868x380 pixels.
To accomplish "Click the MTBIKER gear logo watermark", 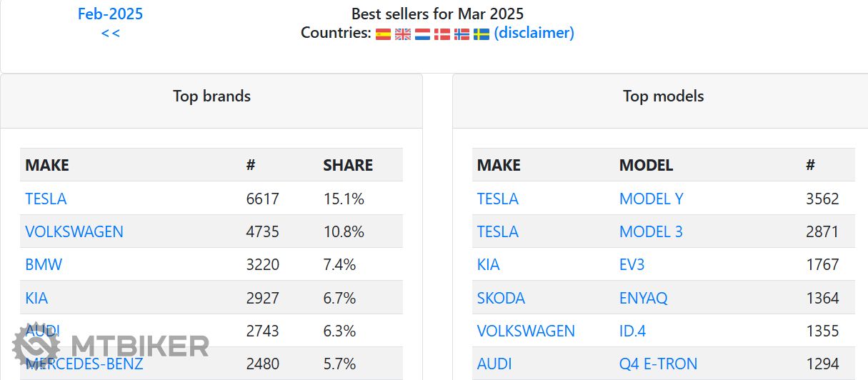I will coord(36,347).
